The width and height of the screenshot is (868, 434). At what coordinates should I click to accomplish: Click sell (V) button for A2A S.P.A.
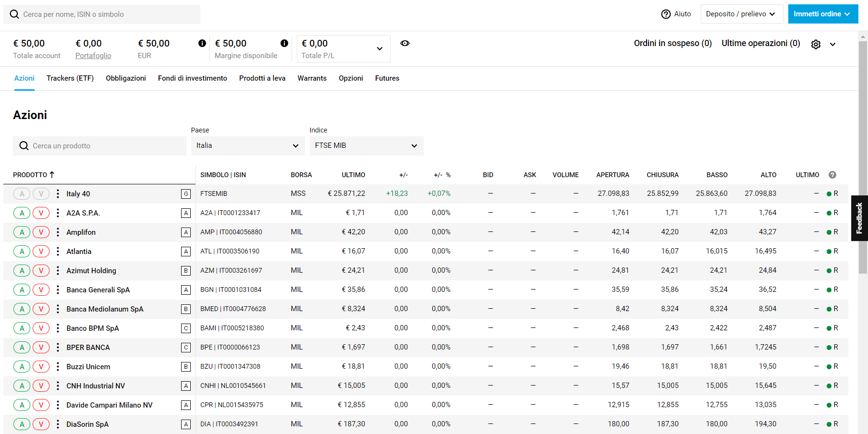tap(41, 213)
